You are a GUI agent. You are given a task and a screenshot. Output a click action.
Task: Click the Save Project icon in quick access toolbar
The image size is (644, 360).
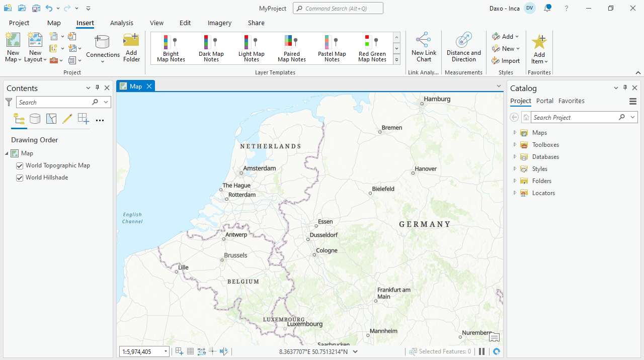point(36,8)
